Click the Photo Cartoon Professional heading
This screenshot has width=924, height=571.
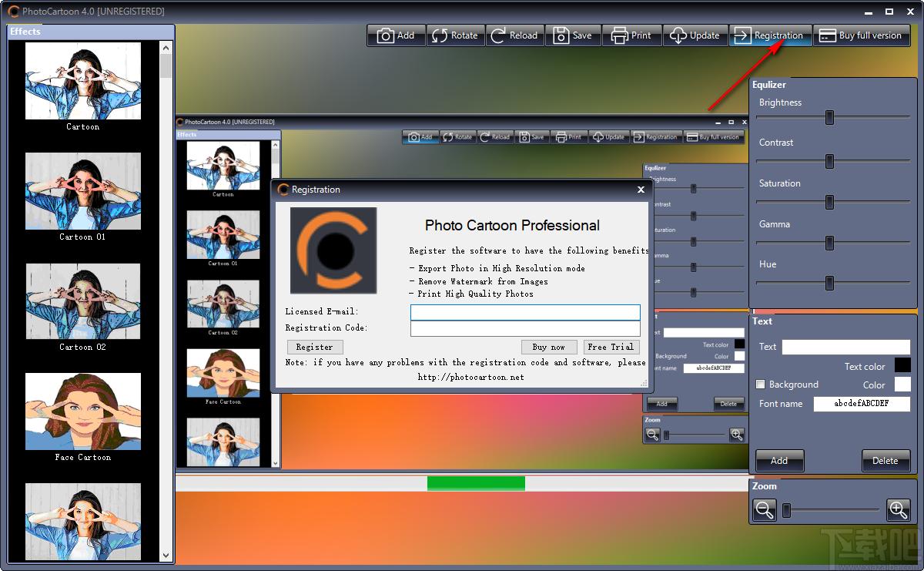click(x=512, y=226)
